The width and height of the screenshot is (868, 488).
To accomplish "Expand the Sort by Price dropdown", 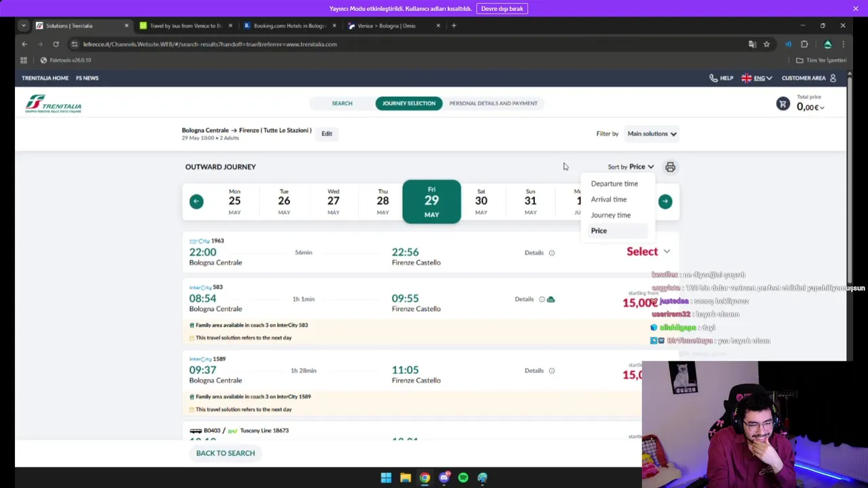I will (x=631, y=167).
